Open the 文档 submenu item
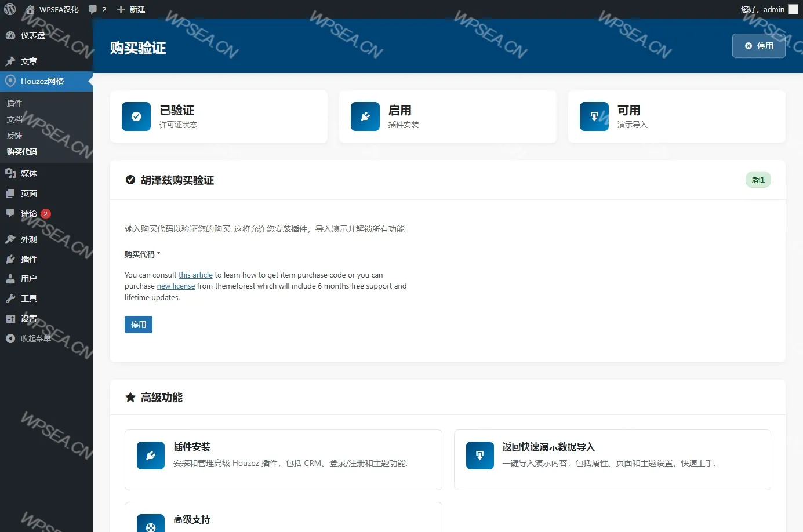This screenshot has height=532, width=803. pos(14,119)
